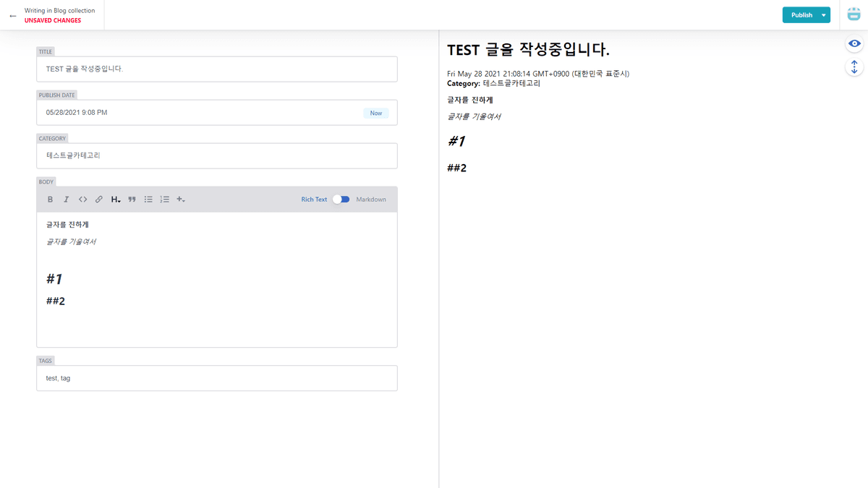Open the user avatar menu
Screen dimensions: 868x488
[854, 14]
